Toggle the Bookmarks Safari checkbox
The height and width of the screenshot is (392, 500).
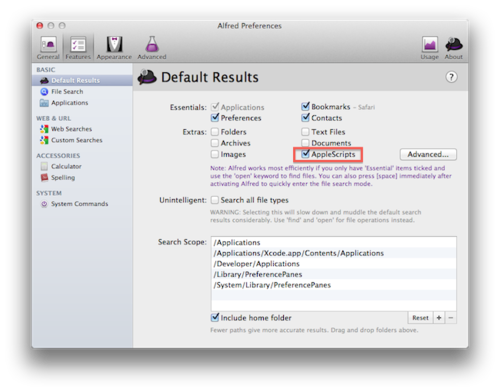pyautogui.click(x=305, y=107)
